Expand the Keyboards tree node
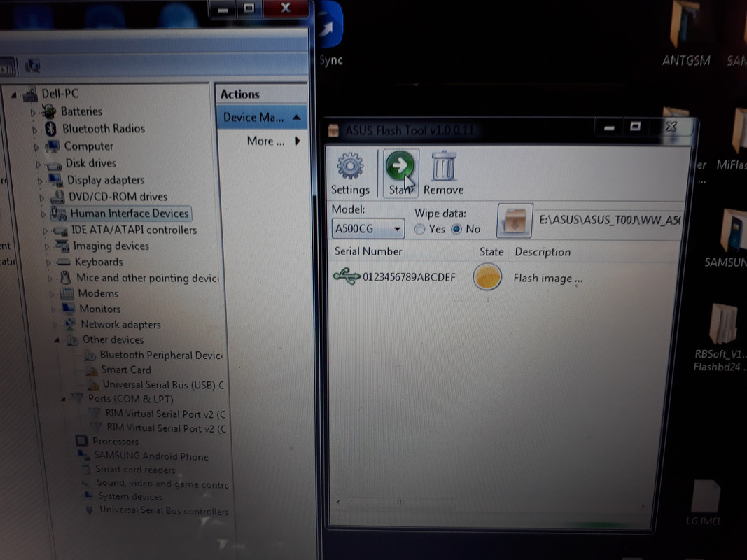 48,262
